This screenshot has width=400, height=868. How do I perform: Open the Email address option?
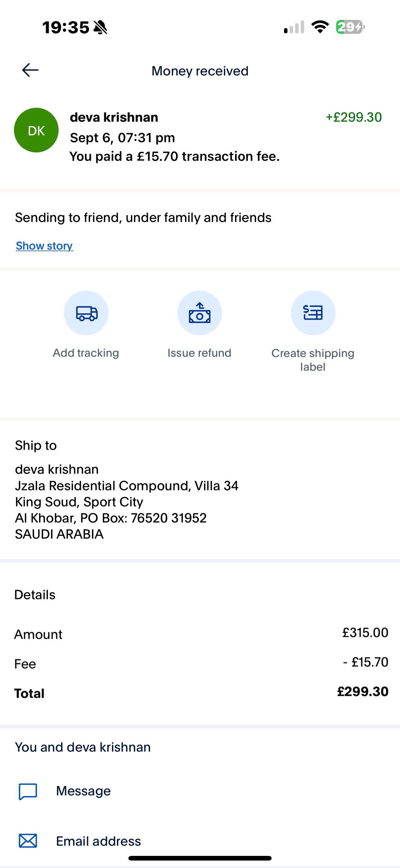click(x=200, y=841)
